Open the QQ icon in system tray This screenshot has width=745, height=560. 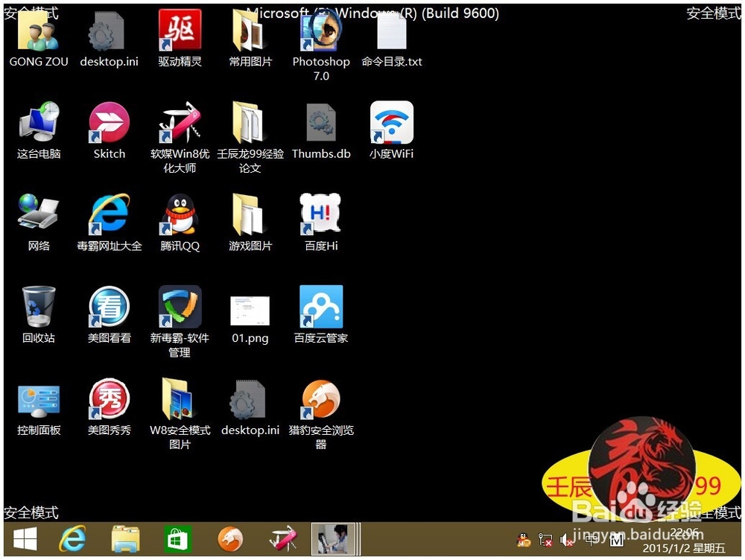coord(523,539)
